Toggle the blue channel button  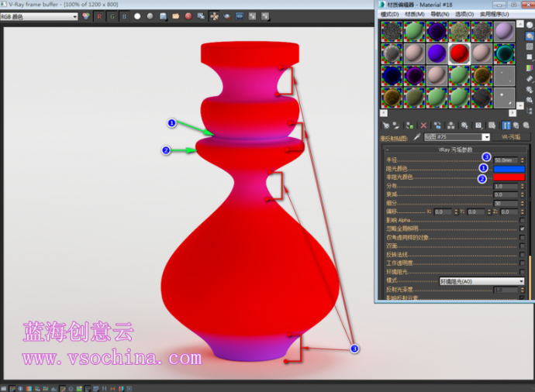click(124, 15)
